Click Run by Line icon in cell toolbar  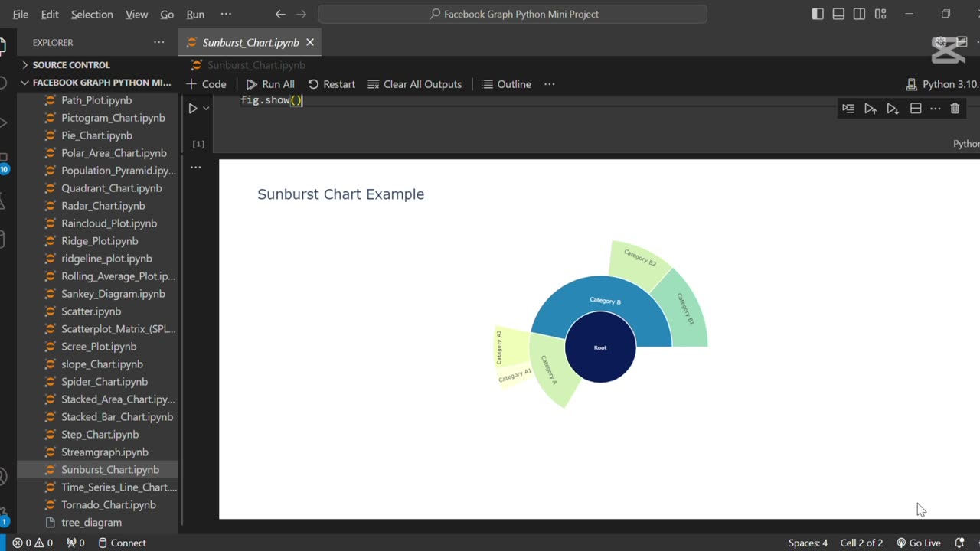(848, 109)
